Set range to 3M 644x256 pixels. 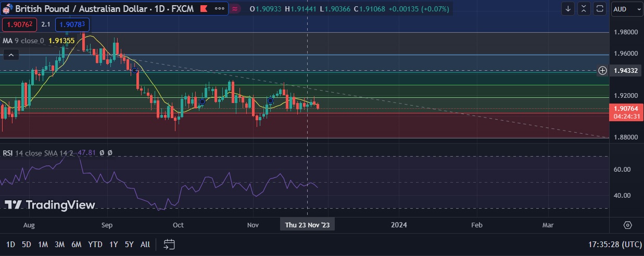[x=59, y=244]
